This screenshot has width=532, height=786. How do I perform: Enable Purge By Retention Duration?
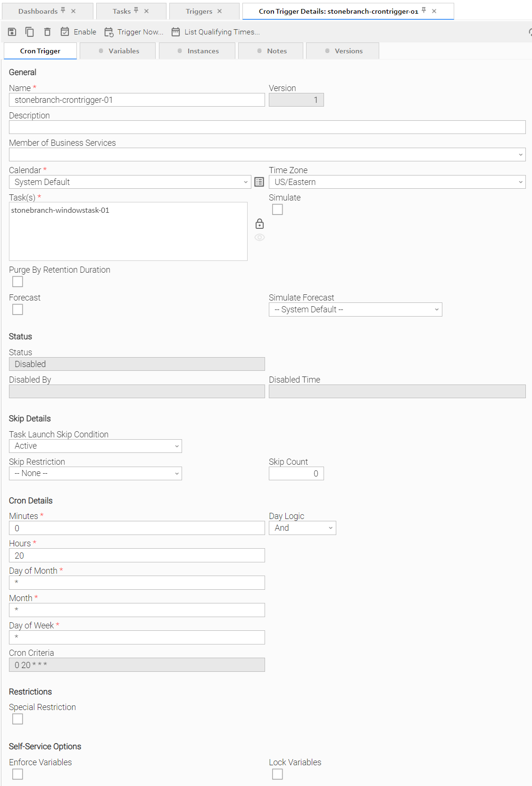[x=17, y=282]
